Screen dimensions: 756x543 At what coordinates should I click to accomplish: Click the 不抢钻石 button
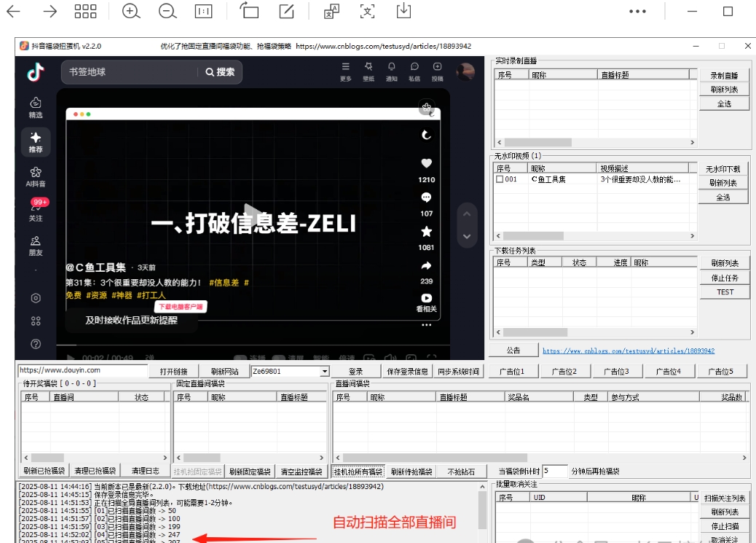click(x=461, y=472)
